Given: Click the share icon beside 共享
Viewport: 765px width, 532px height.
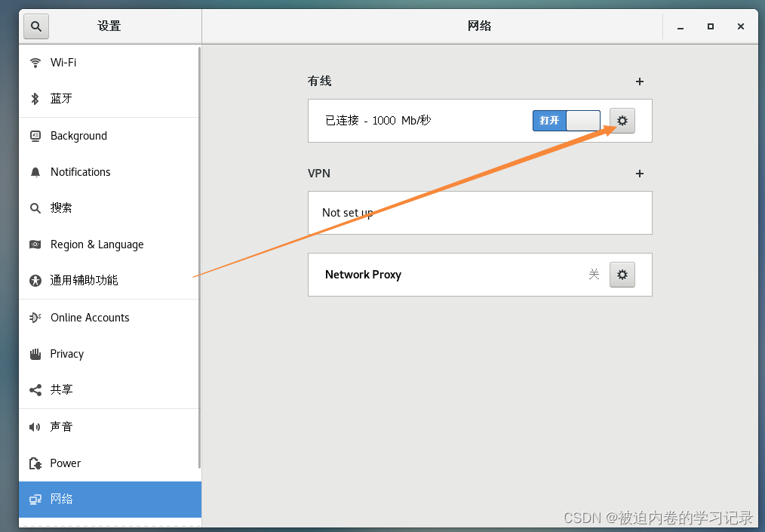Looking at the screenshot, I should (x=35, y=390).
